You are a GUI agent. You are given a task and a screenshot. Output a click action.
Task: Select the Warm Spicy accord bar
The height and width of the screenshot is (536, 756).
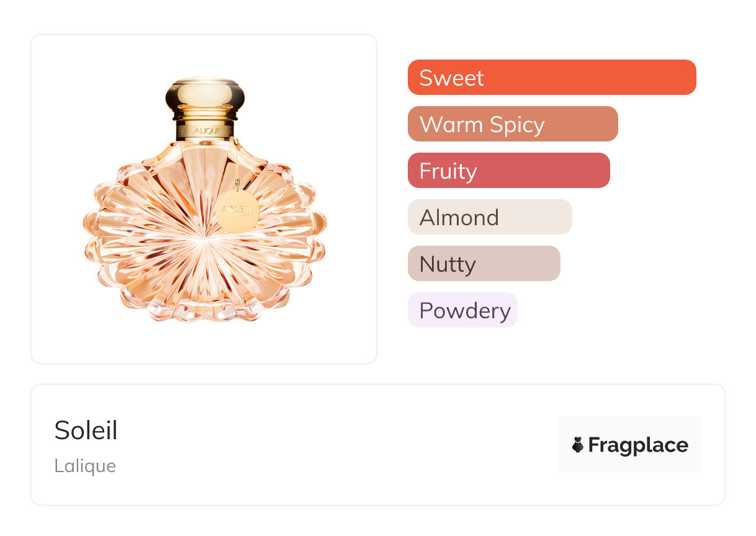click(x=512, y=124)
